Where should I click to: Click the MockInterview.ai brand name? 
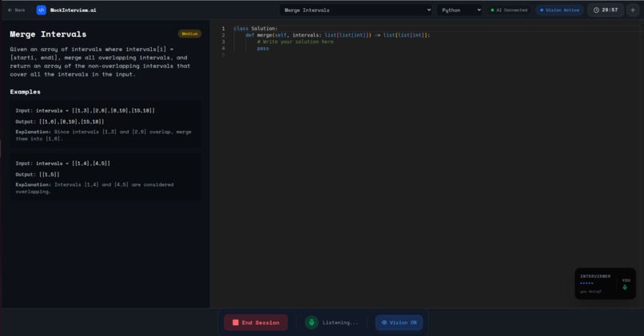[73, 10]
